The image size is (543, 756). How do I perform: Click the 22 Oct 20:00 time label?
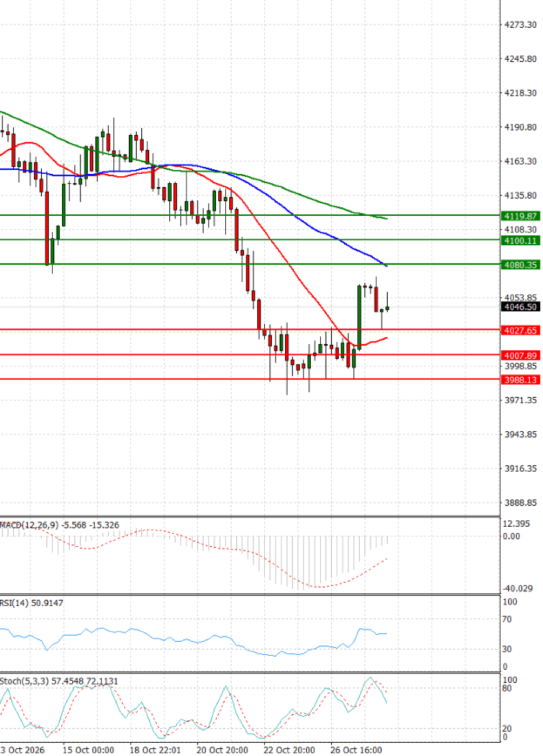289,750
